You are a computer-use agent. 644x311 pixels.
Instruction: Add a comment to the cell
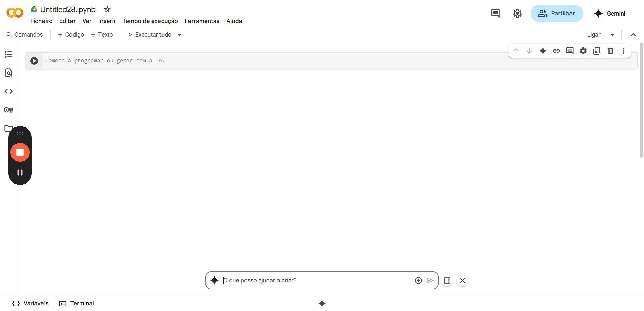tap(570, 51)
